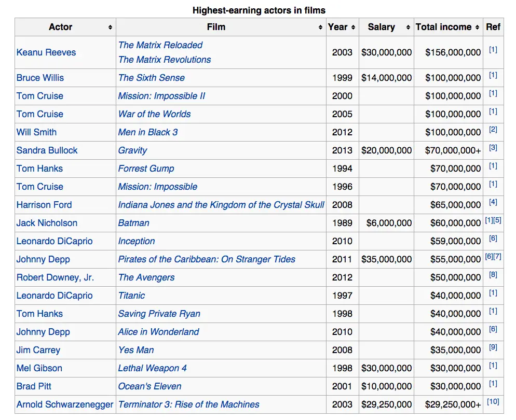Click The Matrix Revolutions link
Image resolution: width=516 pixels, height=420 pixels.
[164, 60]
